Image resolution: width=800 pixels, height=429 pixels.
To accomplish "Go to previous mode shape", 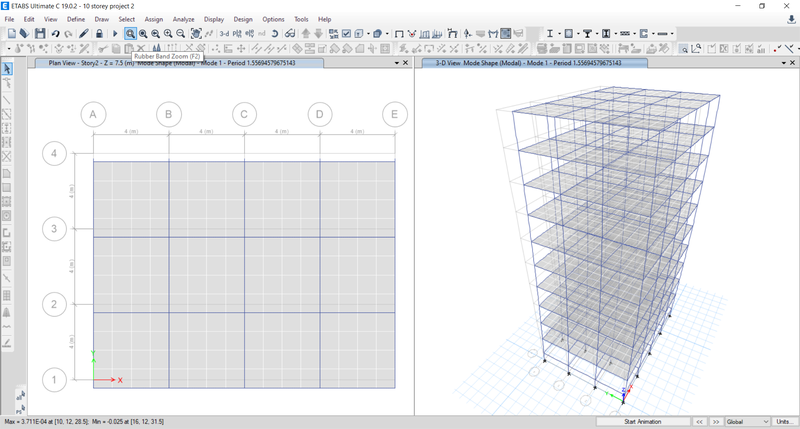I will coord(699,421).
